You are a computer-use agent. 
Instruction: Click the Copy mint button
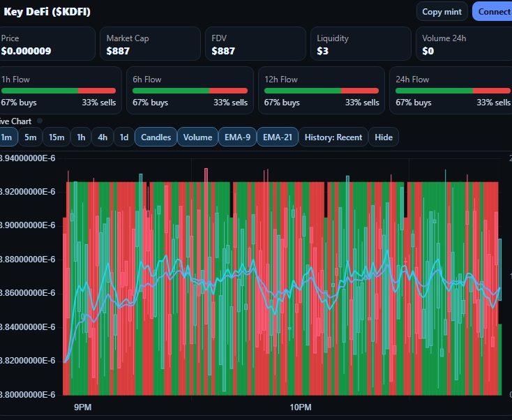(442, 11)
